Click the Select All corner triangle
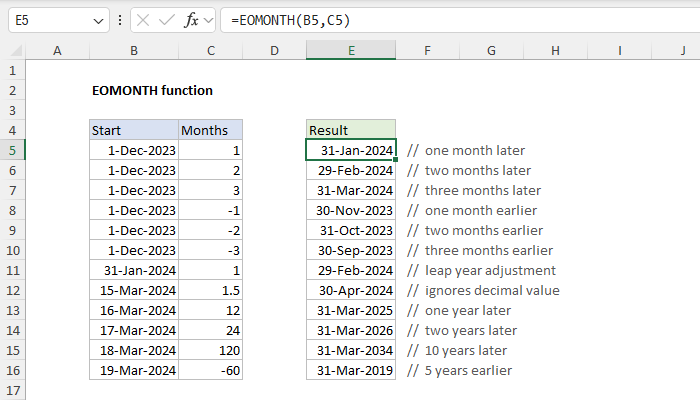700x400 pixels. (16, 50)
